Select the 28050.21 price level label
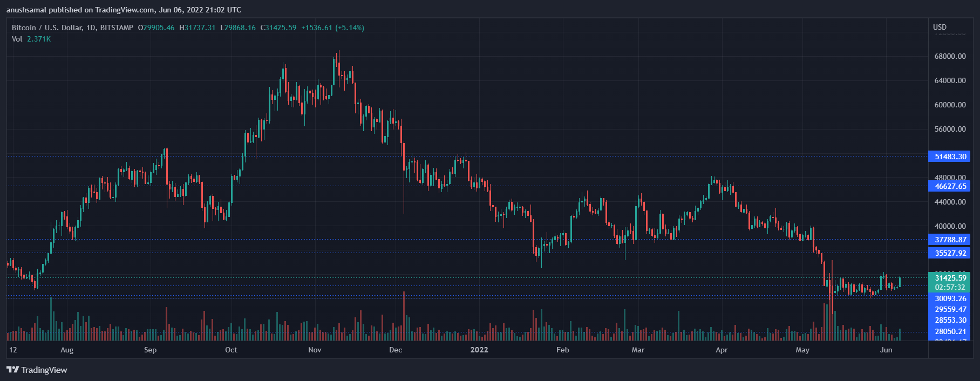980x381 pixels. (x=949, y=331)
